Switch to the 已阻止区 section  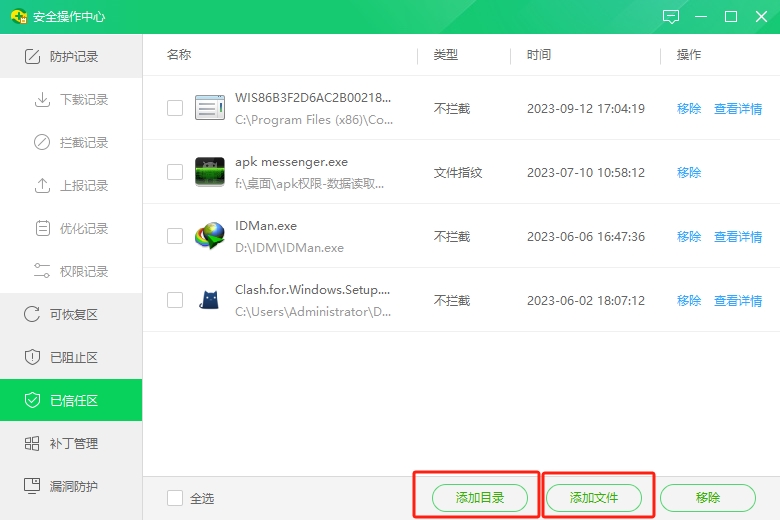point(73,358)
